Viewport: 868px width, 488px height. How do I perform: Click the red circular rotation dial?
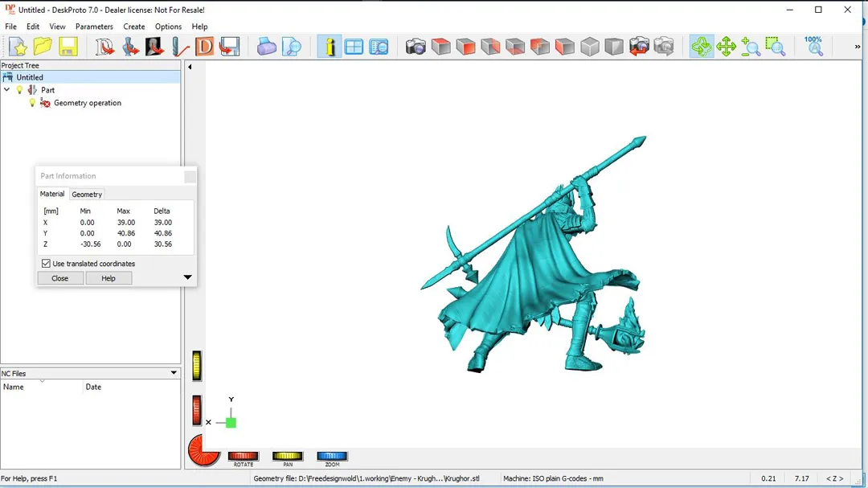click(x=203, y=449)
